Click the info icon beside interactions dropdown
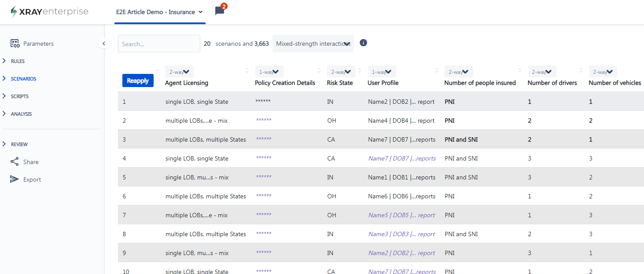Viewport: 644px width, 274px height. (x=363, y=43)
